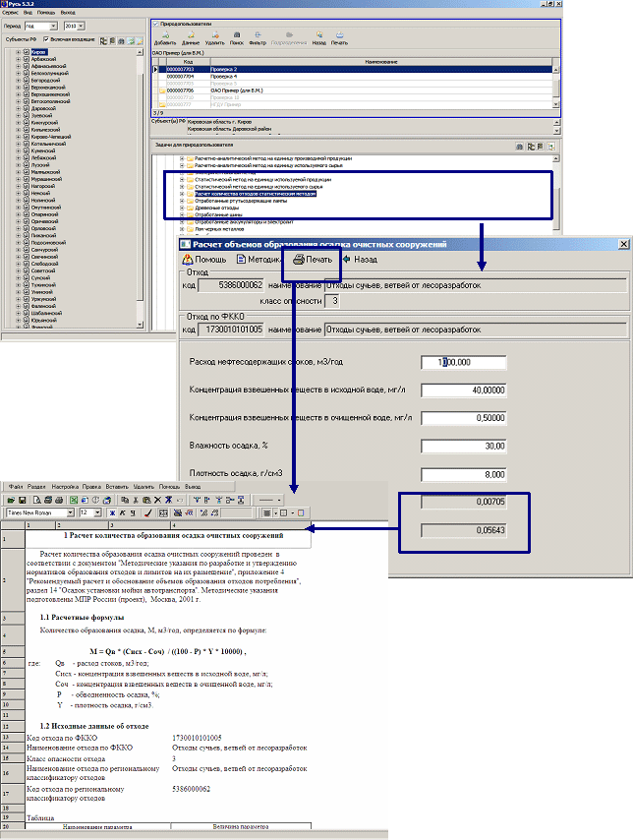
Task: Click Поиск in the Природопользователи toolbar
Action: (x=237, y=39)
